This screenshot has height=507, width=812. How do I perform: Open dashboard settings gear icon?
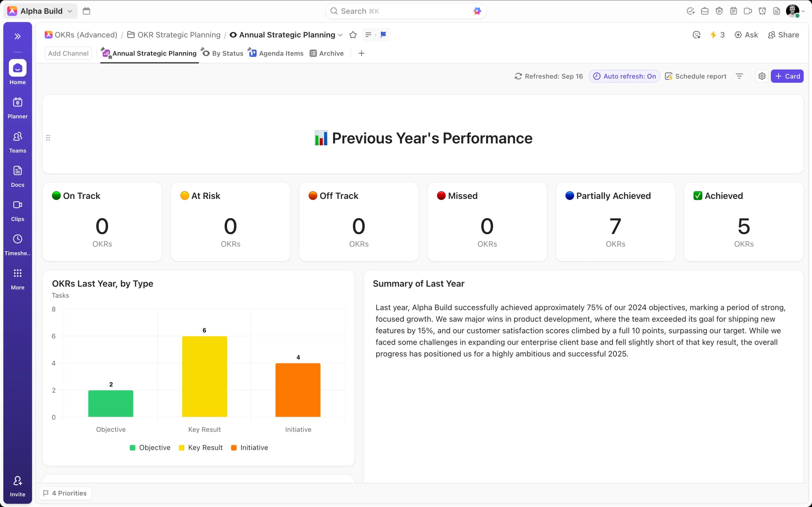(x=762, y=76)
